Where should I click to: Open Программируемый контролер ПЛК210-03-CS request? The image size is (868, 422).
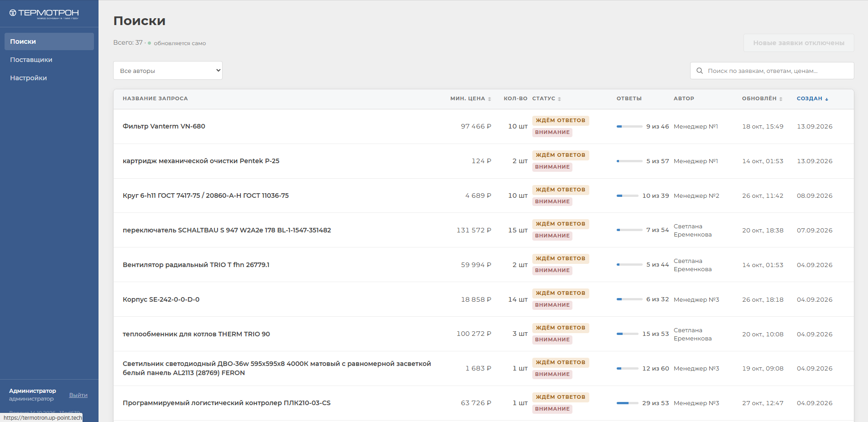[x=227, y=403]
